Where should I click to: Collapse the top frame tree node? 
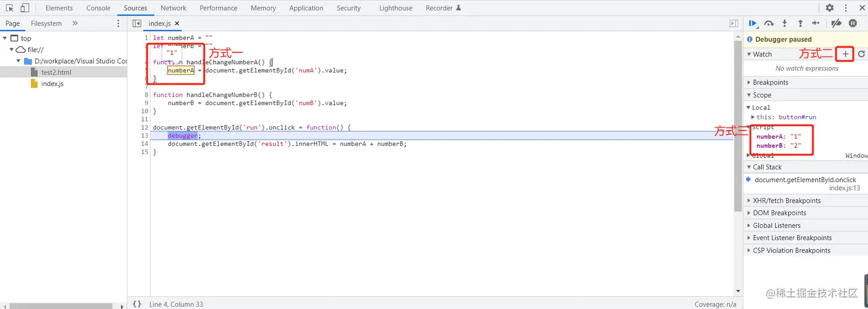click(5, 38)
